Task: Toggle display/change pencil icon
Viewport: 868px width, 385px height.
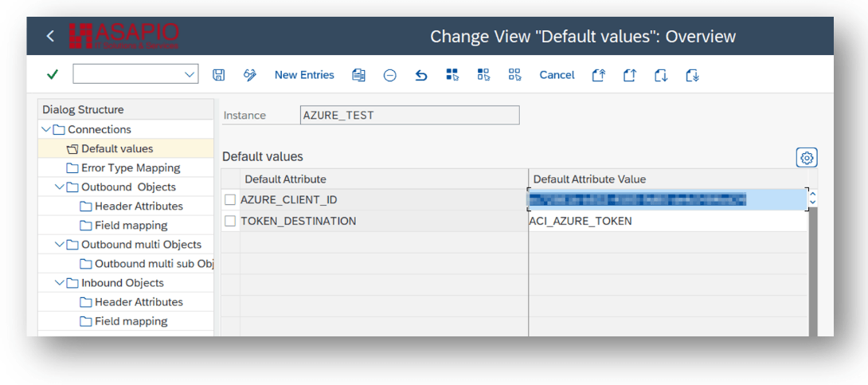Action: pyautogui.click(x=250, y=75)
